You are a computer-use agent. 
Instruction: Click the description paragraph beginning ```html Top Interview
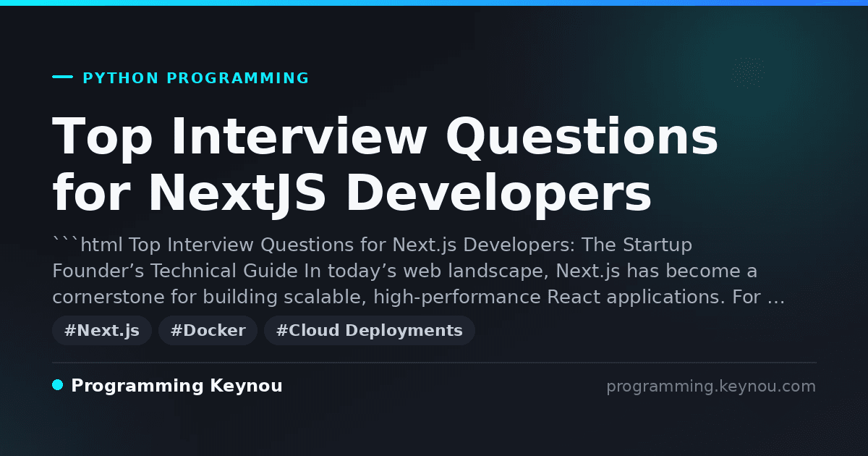[x=419, y=271]
